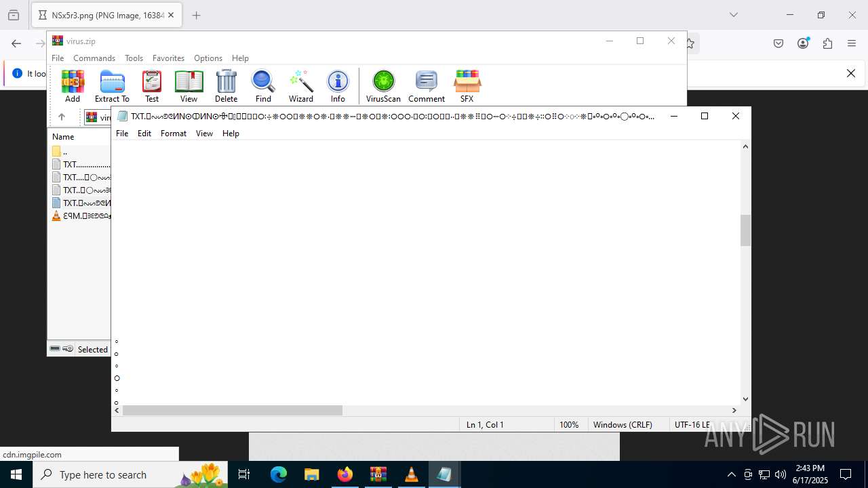This screenshot has width=868, height=488.
Task: Click the Delete trash icon
Action: (x=226, y=86)
